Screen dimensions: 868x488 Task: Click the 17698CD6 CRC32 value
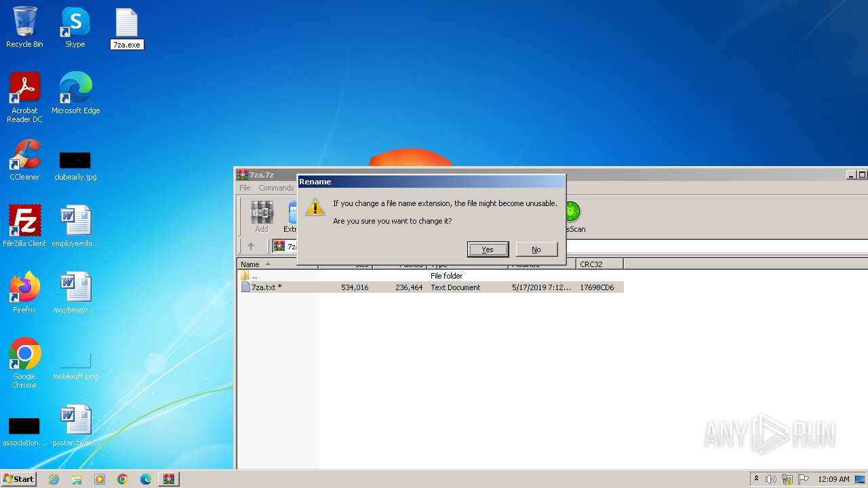click(x=597, y=287)
